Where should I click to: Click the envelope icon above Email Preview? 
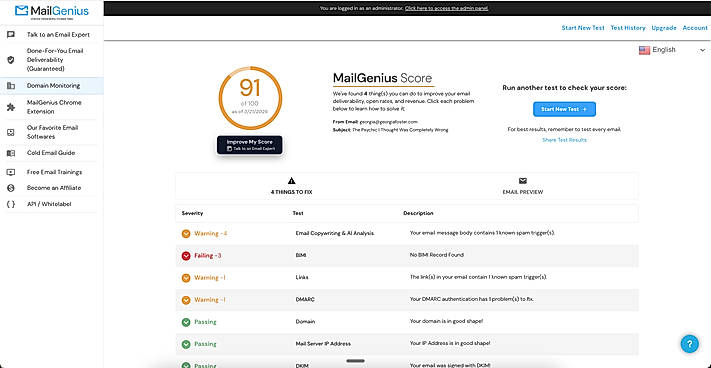[523, 181]
